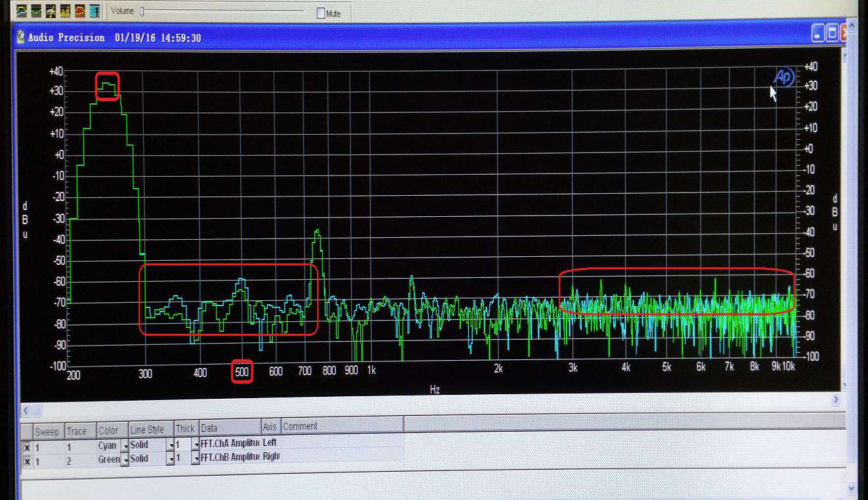Click the Comment column header
Viewport: 868px width, 500px height.
pyautogui.click(x=300, y=426)
